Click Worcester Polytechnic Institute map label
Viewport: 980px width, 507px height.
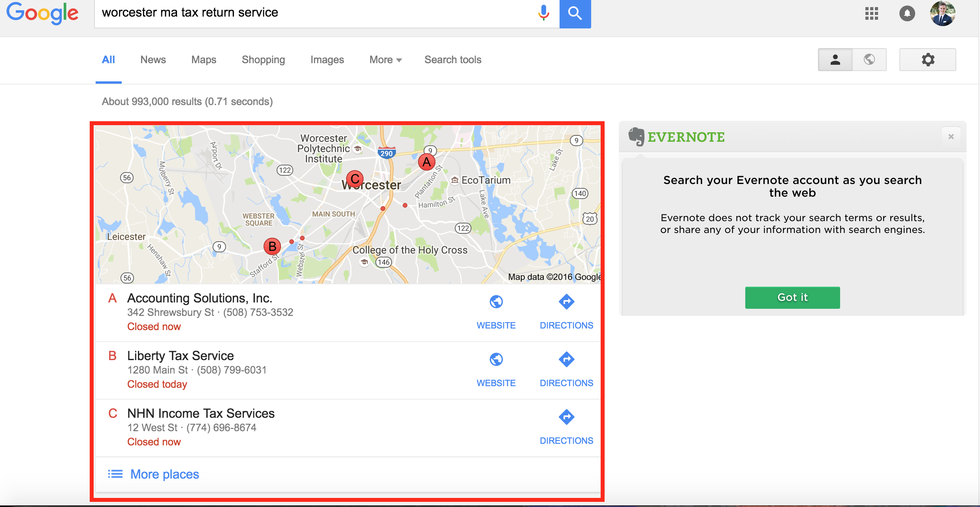(324, 148)
